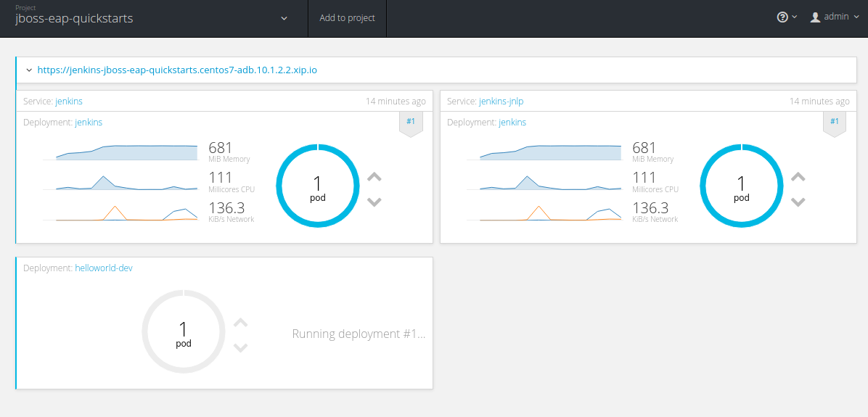
Task: Click the memory sparkline in jenkins service
Action: point(120,152)
